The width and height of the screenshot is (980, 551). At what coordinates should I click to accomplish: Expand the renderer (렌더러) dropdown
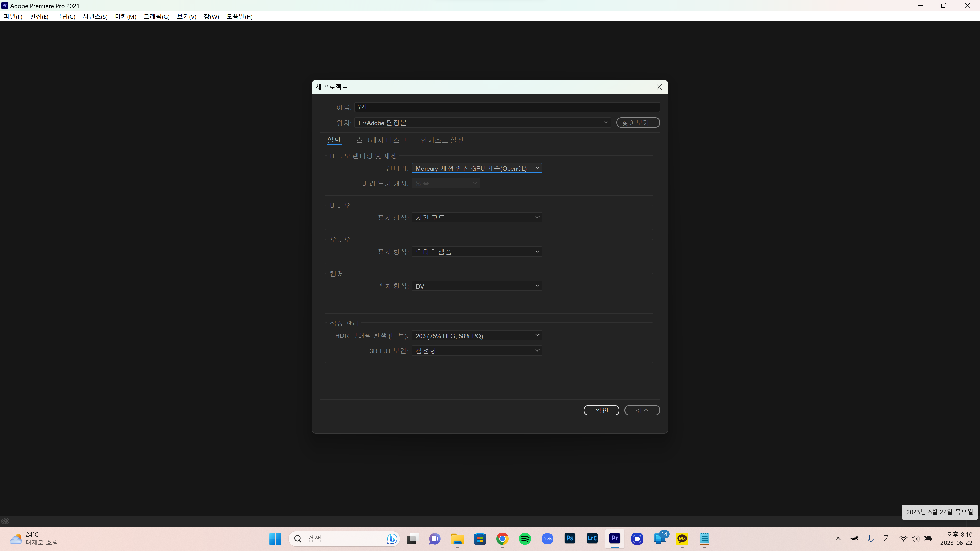click(x=476, y=168)
